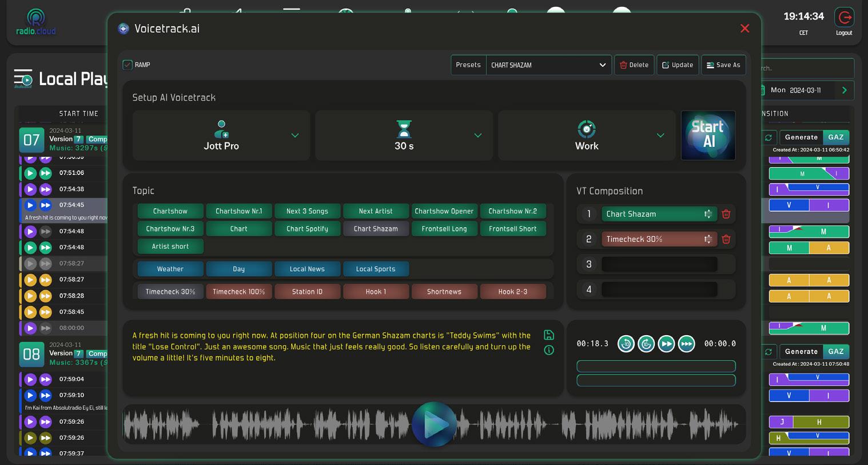Delete the current preset
This screenshot has height=465, width=868.
[634, 65]
